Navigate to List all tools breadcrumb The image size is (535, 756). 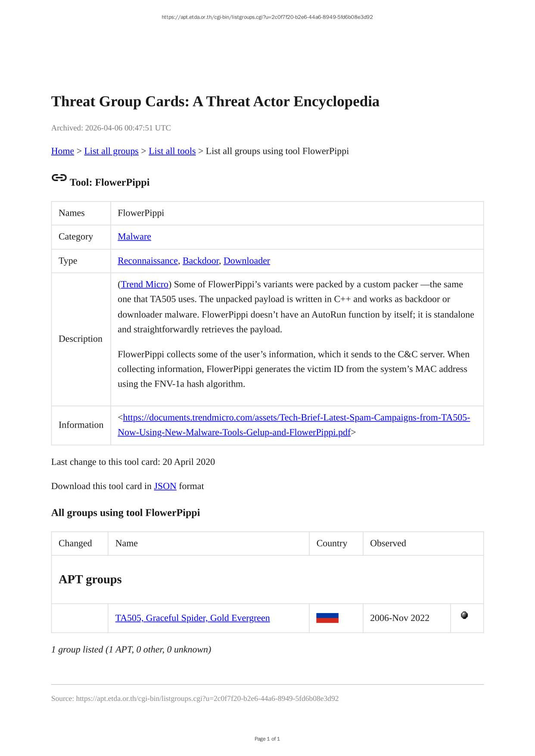pos(172,151)
